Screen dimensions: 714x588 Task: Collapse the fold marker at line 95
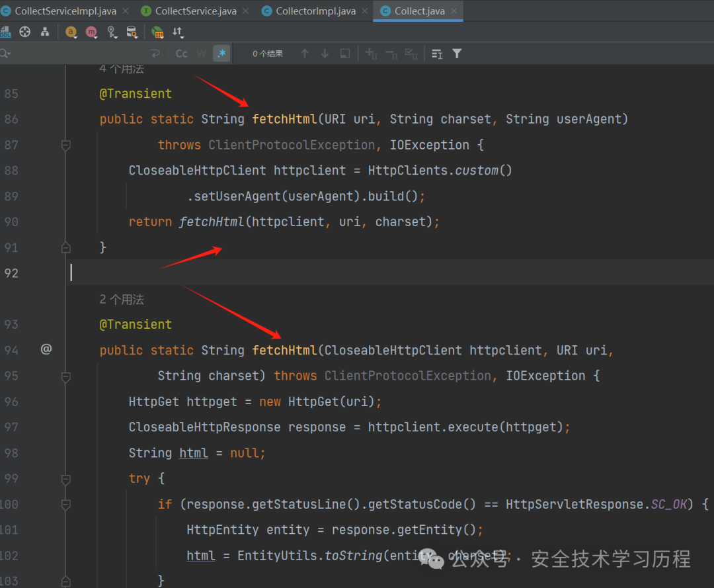pos(65,376)
